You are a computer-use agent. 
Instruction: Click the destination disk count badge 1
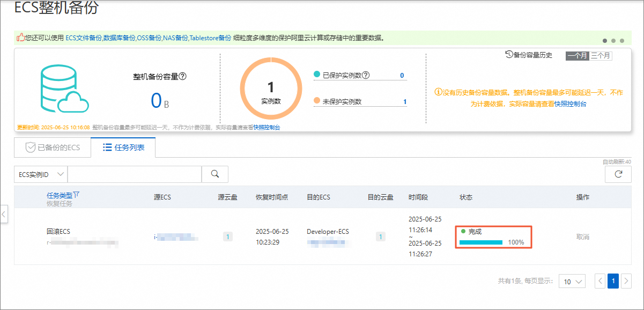380,237
